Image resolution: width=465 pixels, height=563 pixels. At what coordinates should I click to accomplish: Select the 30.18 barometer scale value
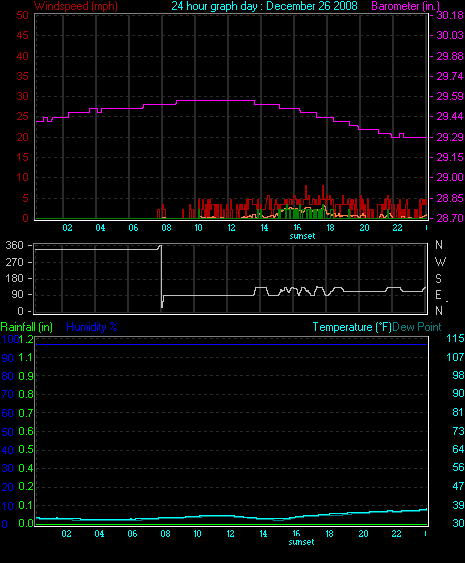[x=450, y=15]
